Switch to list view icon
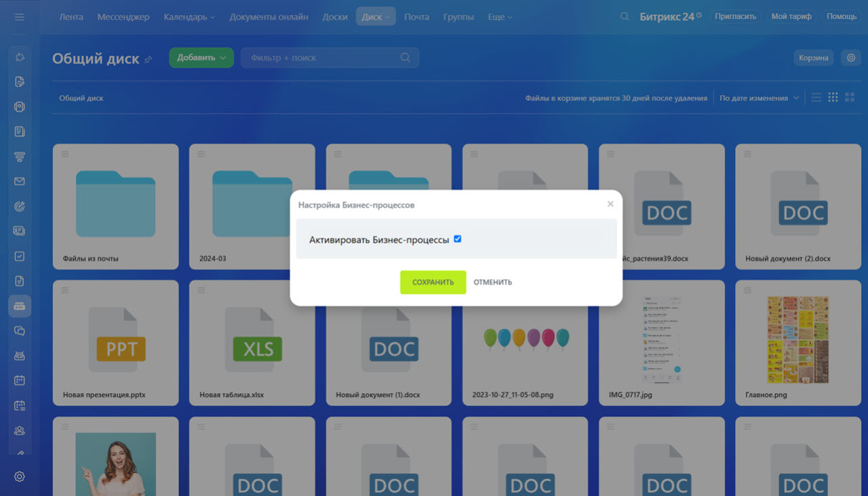The height and width of the screenshot is (496, 868). [x=816, y=98]
